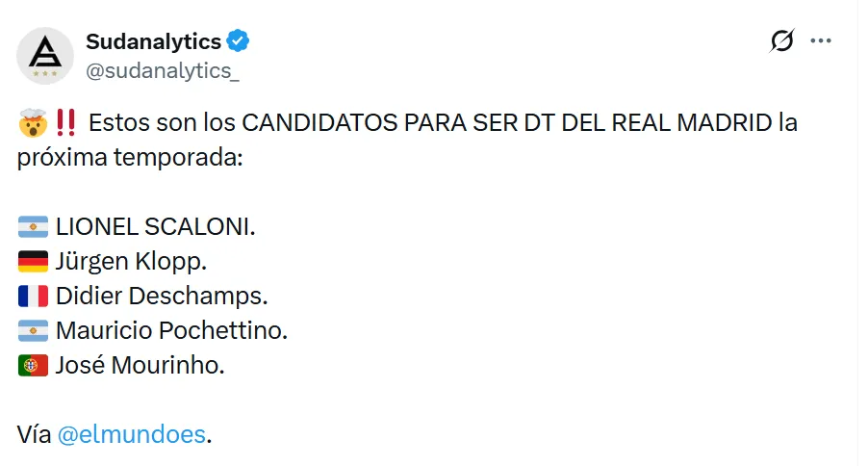Click the French flag beside Didier Deschamps

tap(33, 297)
